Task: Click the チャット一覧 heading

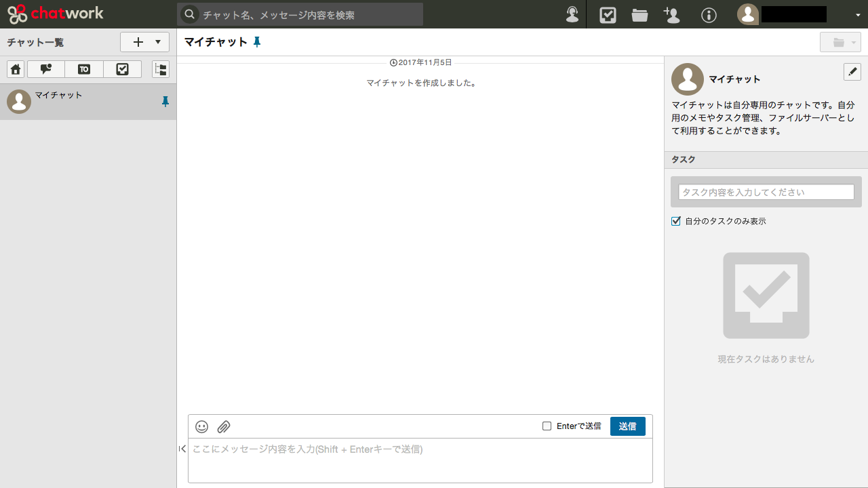Action: (x=35, y=42)
